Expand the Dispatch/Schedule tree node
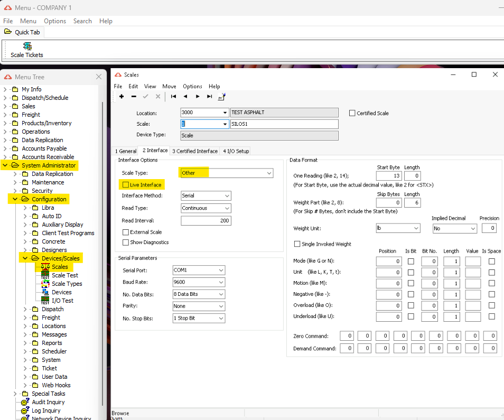504x420 pixels. click(5, 98)
